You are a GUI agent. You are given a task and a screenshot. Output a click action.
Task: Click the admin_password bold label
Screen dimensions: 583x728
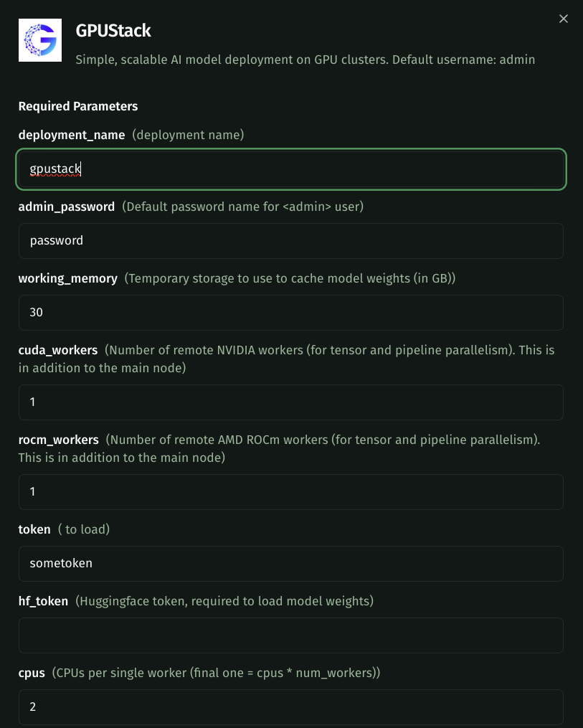tap(66, 207)
